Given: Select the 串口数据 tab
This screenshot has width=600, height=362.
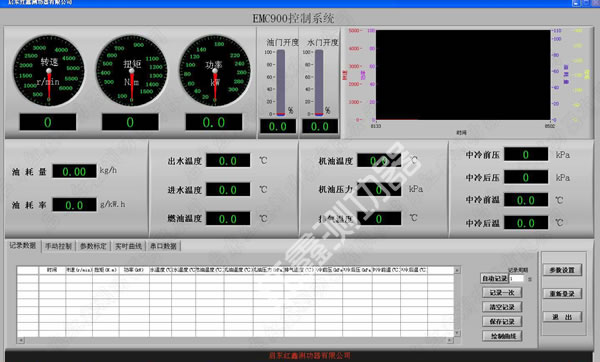Looking at the screenshot, I should click(x=163, y=246).
